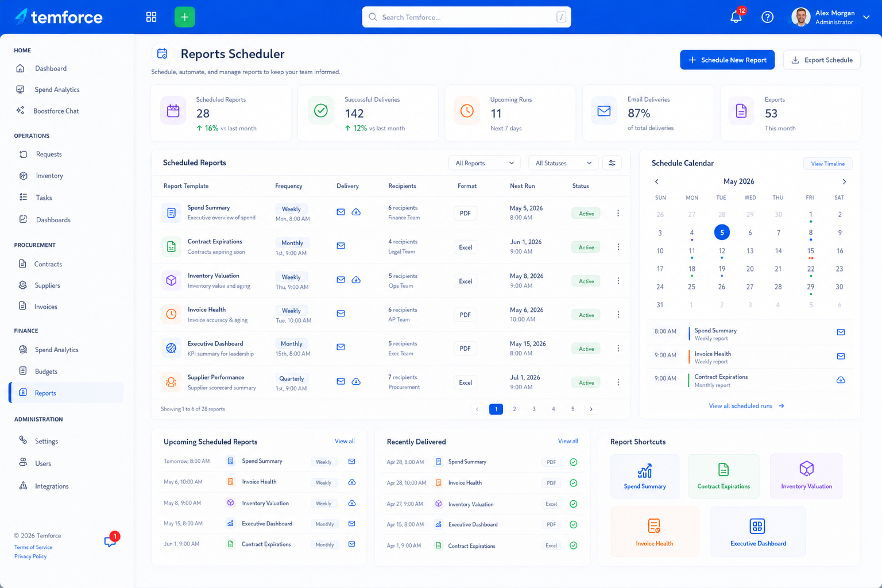Open row menu for Contract Expirations
The width and height of the screenshot is (882, 588).
[618, 247]
